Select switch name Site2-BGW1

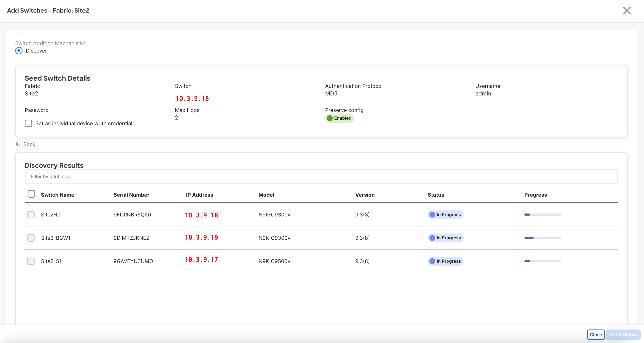click(56, 238)
